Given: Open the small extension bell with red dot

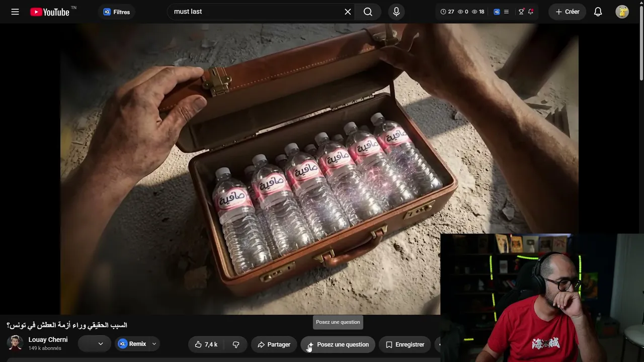Looking at the screenshot, I should click(x=530, y=12).
